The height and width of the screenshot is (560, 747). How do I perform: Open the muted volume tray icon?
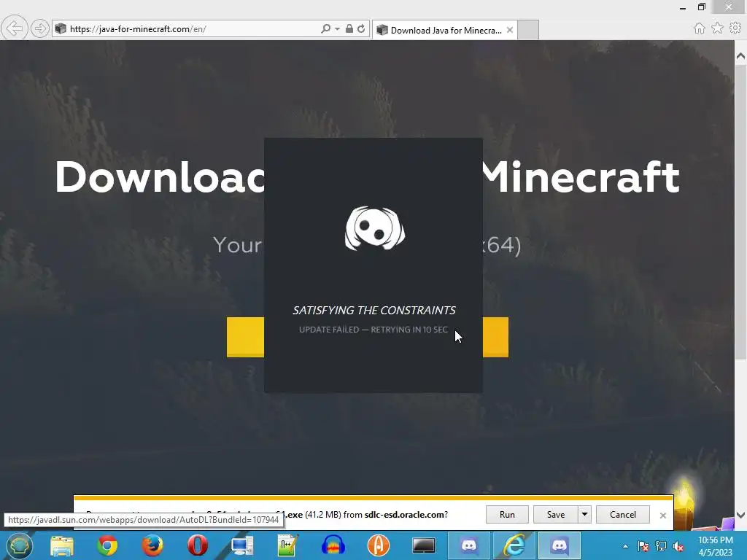click(x=678, y=546)
